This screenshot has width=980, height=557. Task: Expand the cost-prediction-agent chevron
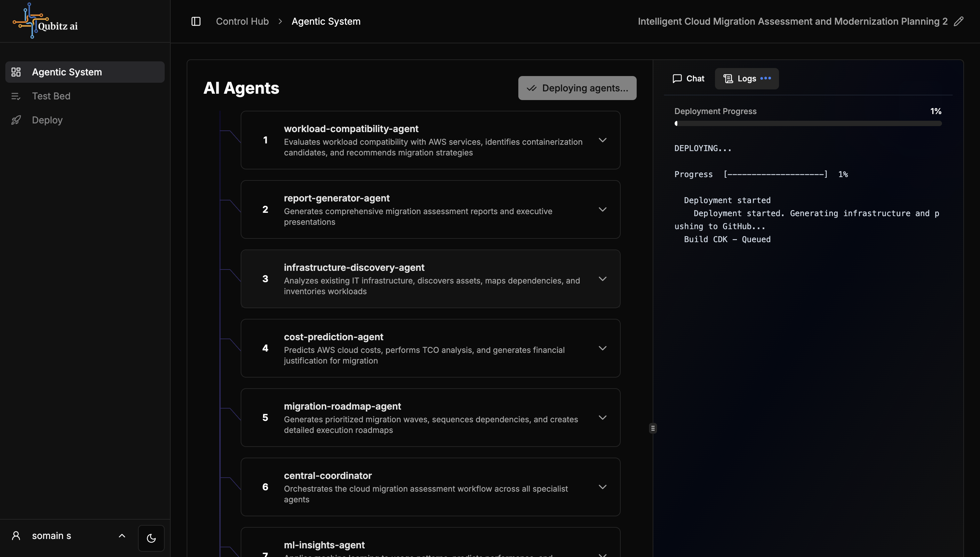click(x=602, y=348)
